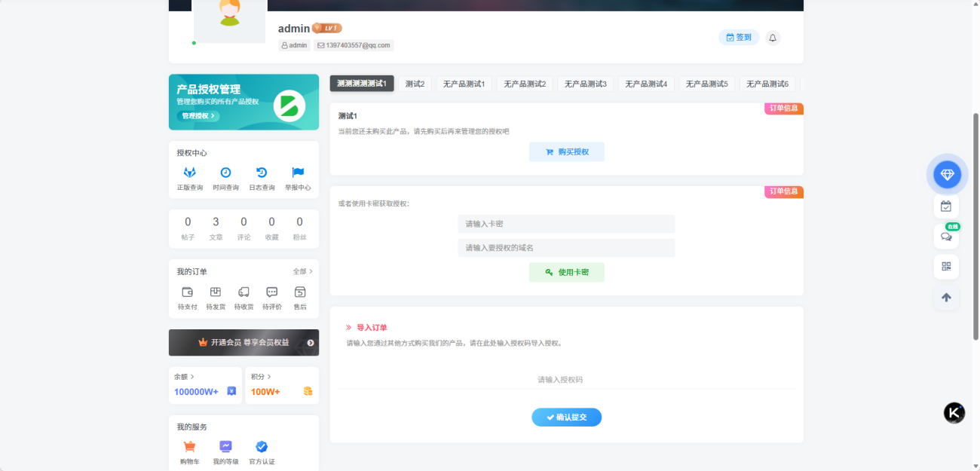Viewport: 980px width, 471px height.
Task: Expand 全部 orders link
Action: coord(302,271)
